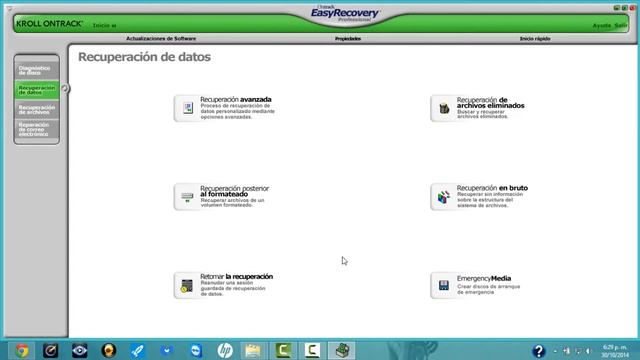Open TeamViewer from the taskbar

coord(196,351)
